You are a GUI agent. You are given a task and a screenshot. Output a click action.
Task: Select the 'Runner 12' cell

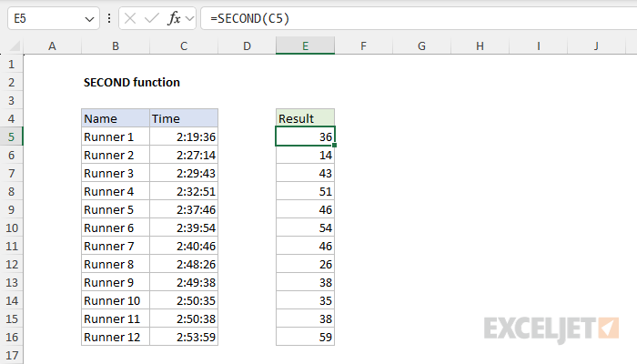[116, 338]
